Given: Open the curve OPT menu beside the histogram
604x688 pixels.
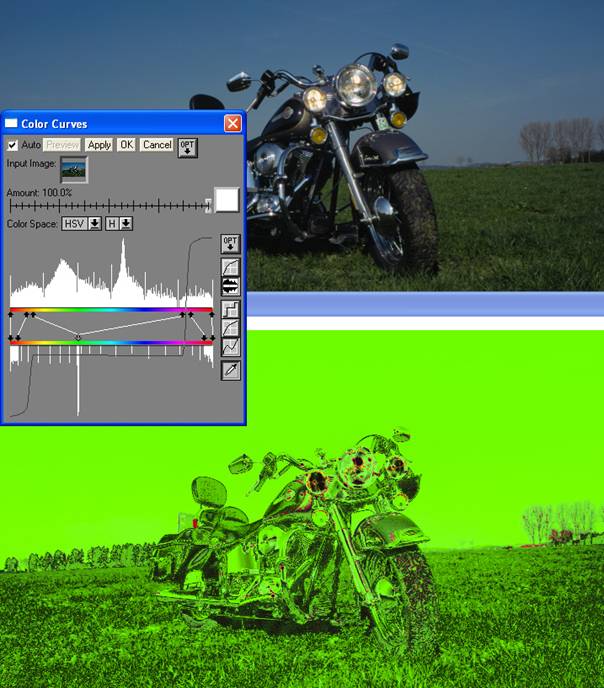Looking at the screenshot, I should [x=230, y=244].
